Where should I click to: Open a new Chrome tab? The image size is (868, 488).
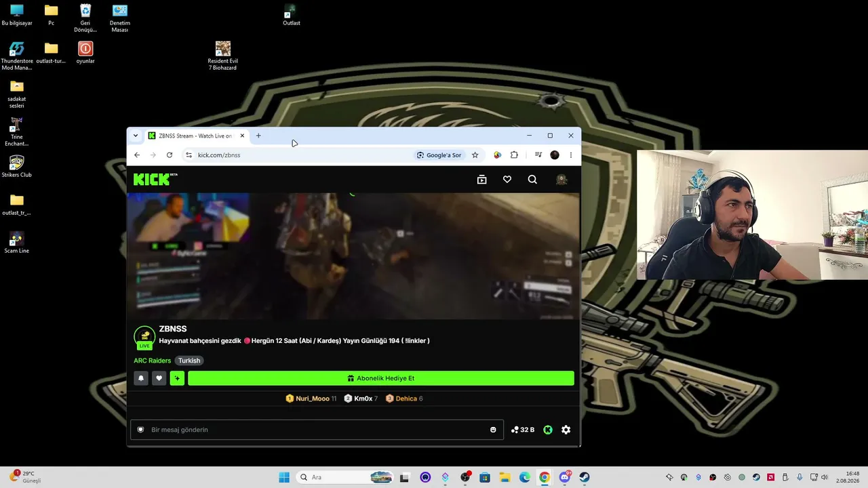tap(258, 136)
